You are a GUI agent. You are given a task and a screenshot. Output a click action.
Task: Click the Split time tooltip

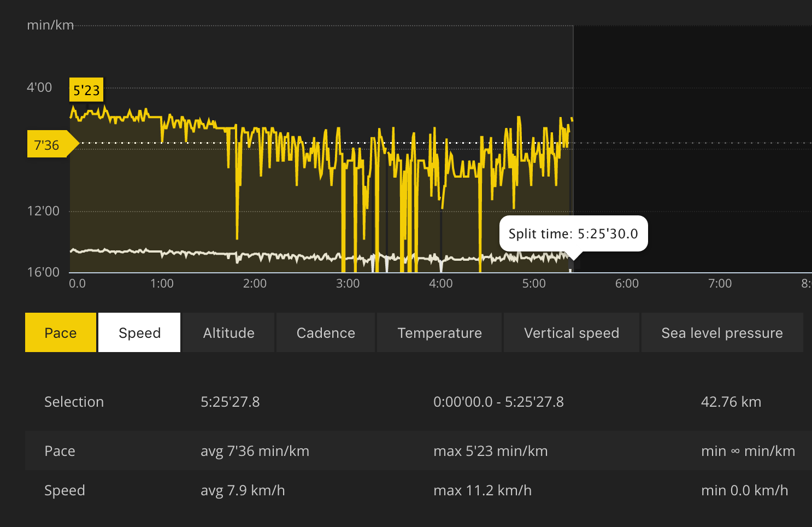[x=573, y=234]
